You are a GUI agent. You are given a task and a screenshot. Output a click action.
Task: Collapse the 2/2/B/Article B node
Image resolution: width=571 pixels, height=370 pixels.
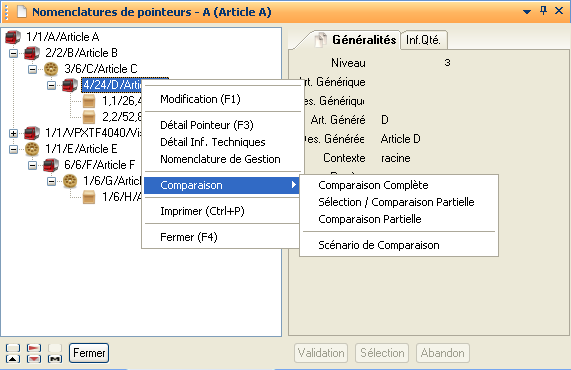pyautogui.click(x=13, y=54)
